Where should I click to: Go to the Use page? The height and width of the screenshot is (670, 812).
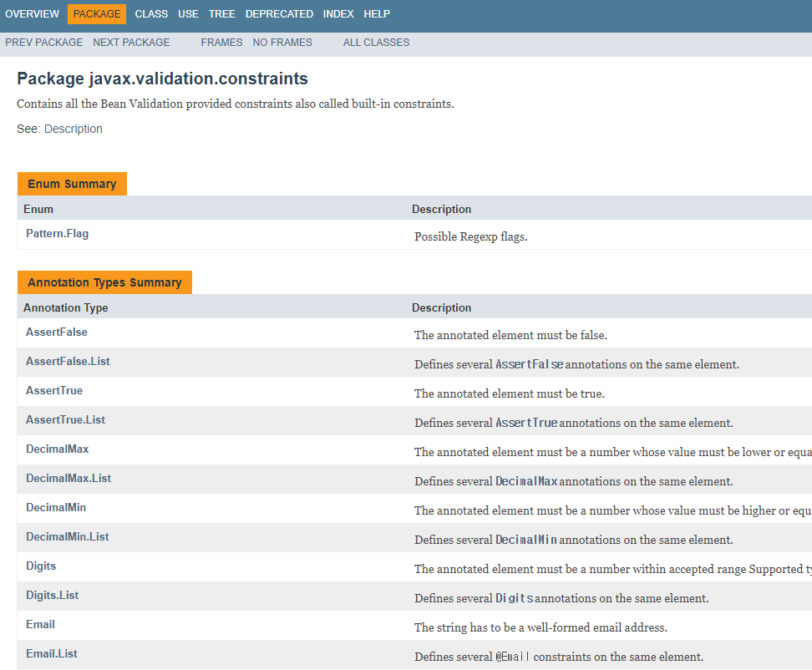188,14
